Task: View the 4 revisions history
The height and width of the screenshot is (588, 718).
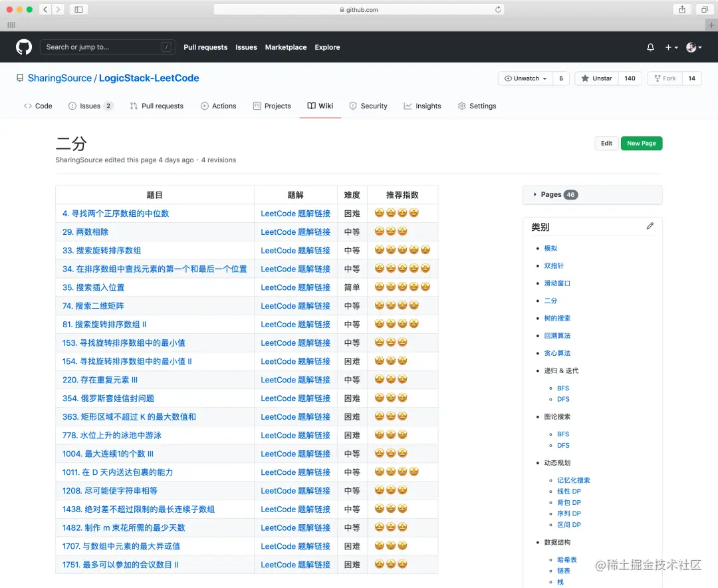Action: click(x=219, y=160)
